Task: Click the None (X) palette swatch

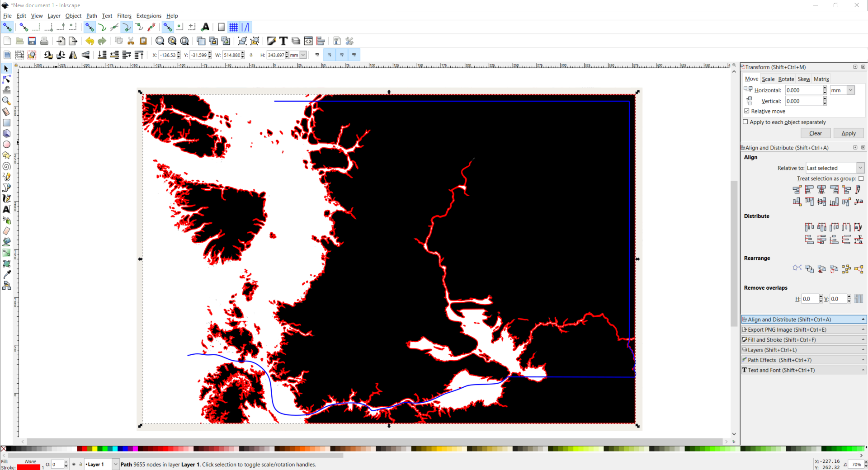Action: click(4, 449)
